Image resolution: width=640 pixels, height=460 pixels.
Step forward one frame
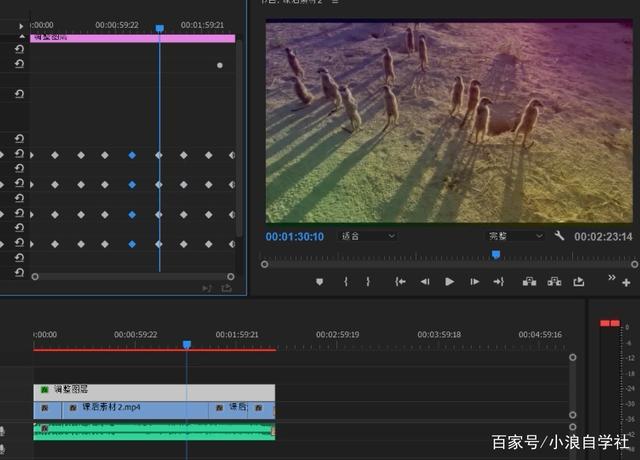(x=474, y=282)
